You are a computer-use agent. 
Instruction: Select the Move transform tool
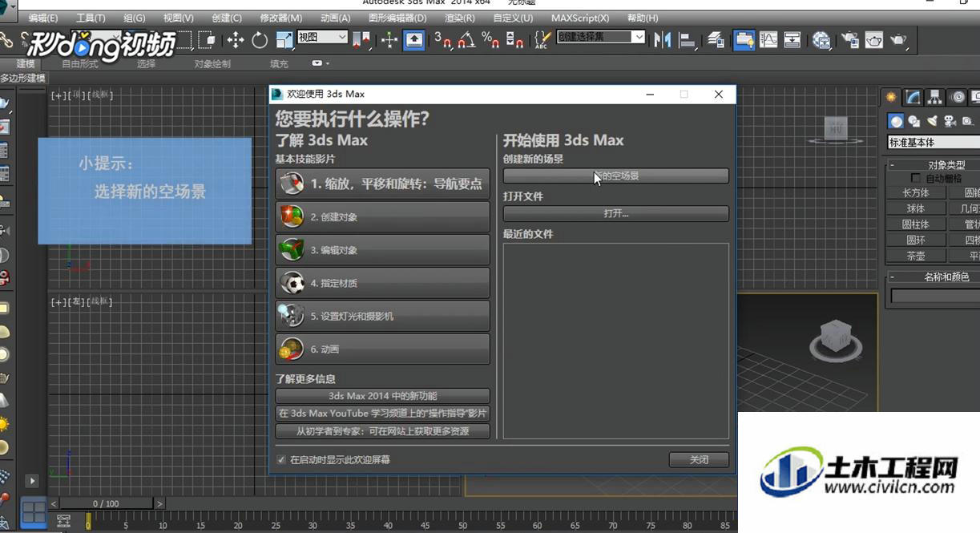[236, 39]
